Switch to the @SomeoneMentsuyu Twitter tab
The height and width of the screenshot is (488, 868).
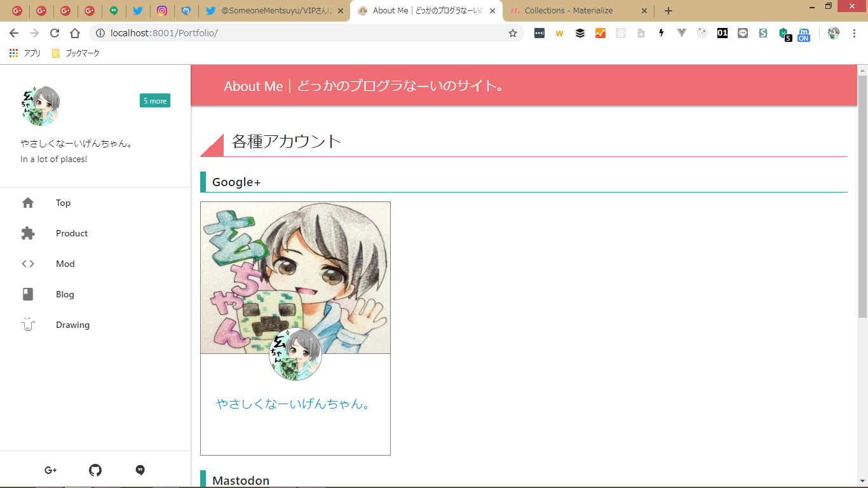[x=275, y=11]
